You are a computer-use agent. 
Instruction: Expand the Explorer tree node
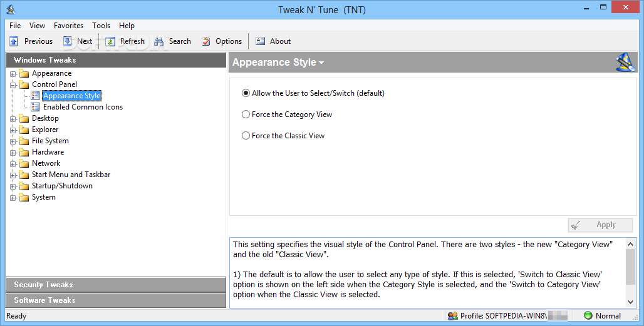(13, 130)
